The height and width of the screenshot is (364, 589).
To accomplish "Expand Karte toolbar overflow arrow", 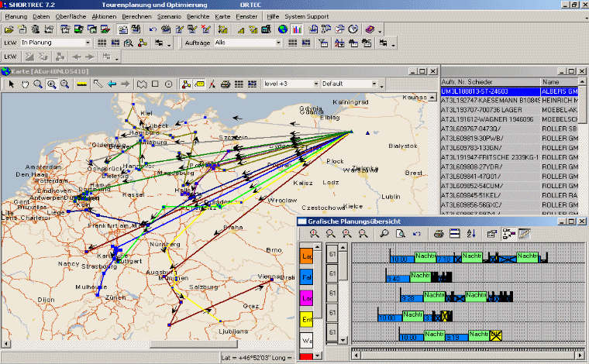I will click(x=381, y=87).
